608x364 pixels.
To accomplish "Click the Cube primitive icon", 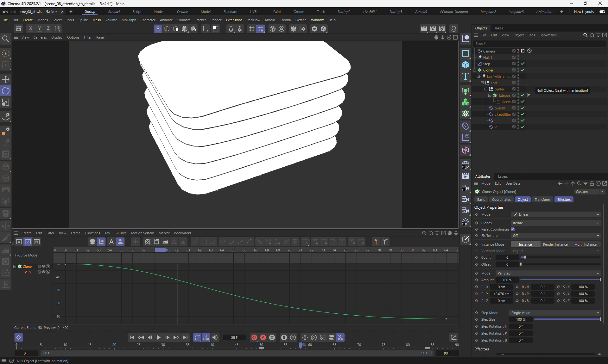I will (x=465, y=65).
